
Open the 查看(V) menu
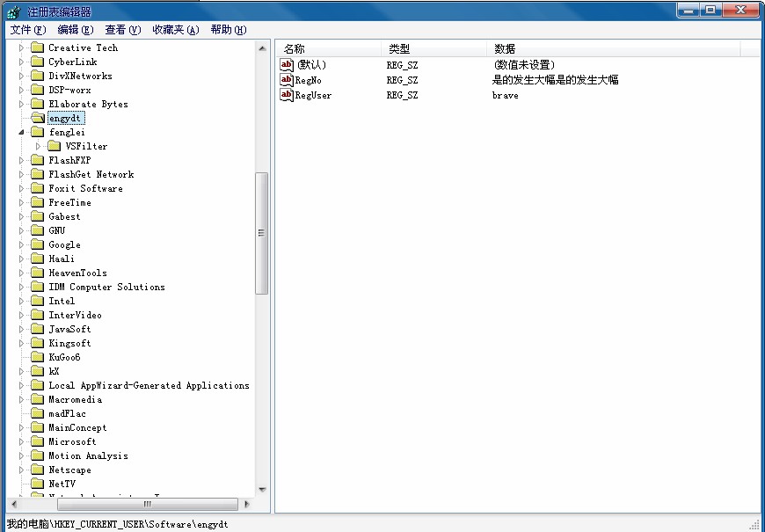click(x=122, y=30)
